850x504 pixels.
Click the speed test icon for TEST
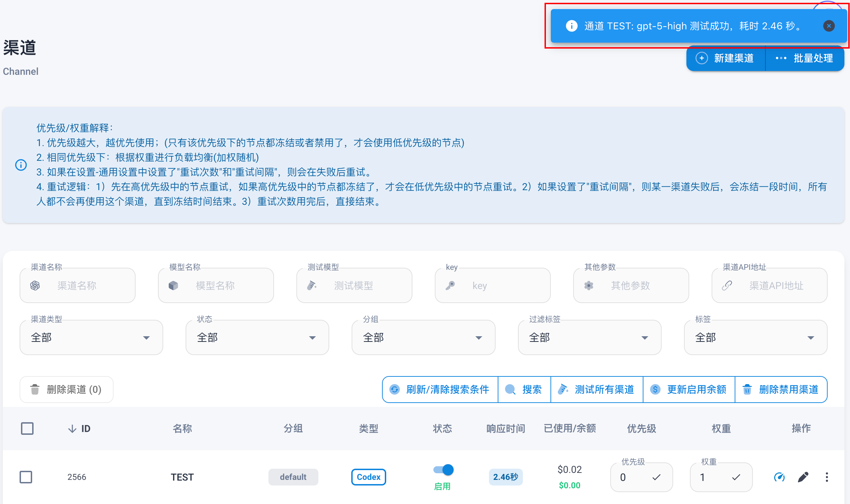(x=779, y=477)
